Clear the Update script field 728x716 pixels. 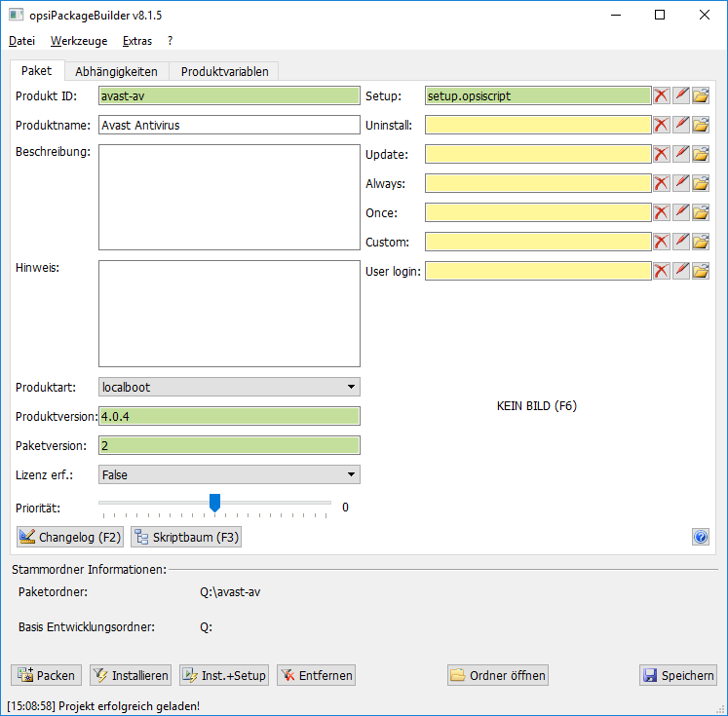[662, 154]
